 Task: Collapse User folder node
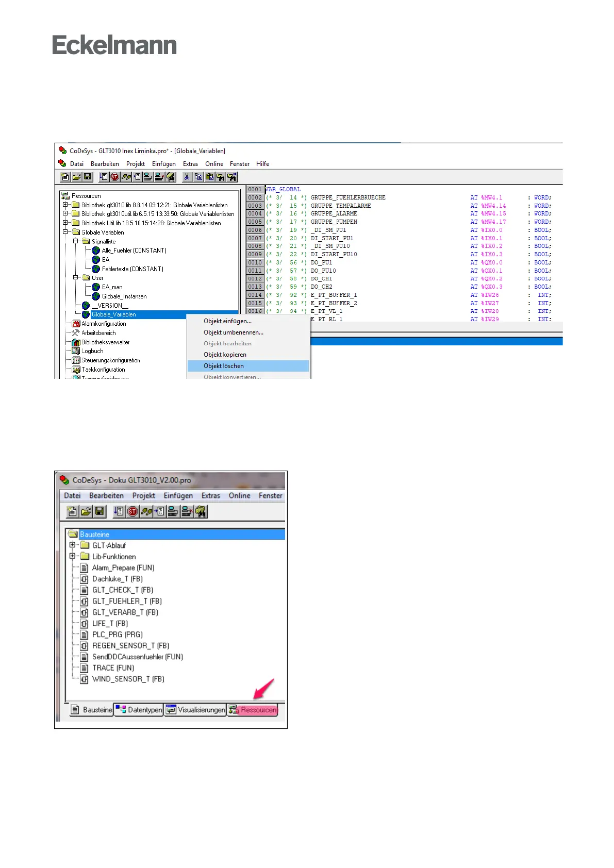click(75, 277)
